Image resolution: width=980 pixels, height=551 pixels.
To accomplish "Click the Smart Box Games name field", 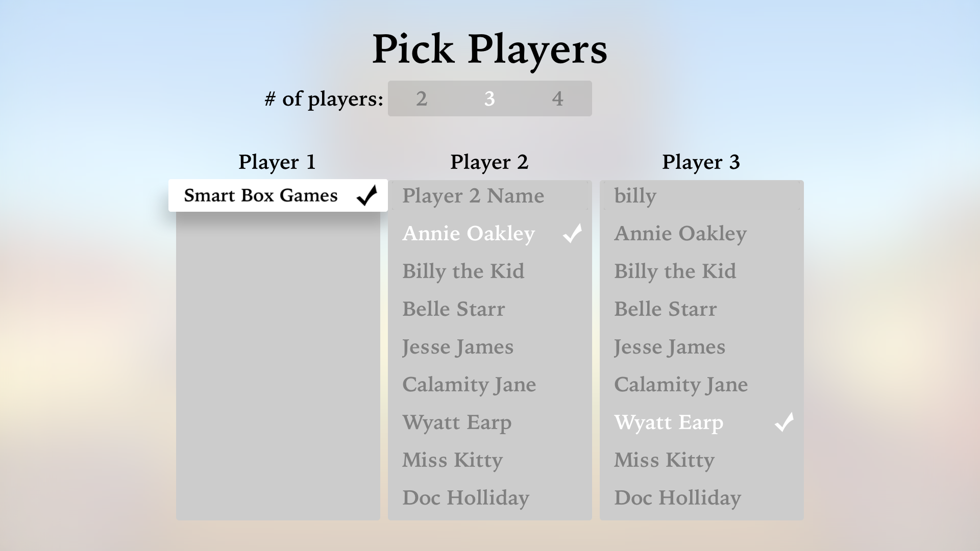I will (260, 196).
